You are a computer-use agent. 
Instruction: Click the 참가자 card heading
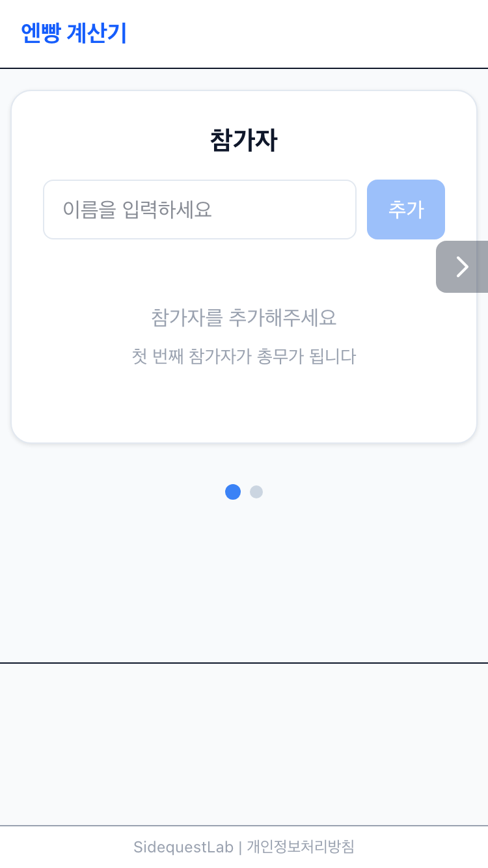point(243,141)
